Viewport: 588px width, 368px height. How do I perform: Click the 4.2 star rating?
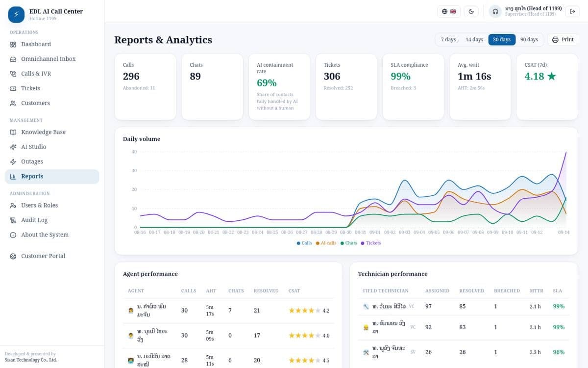coord(309,311)
